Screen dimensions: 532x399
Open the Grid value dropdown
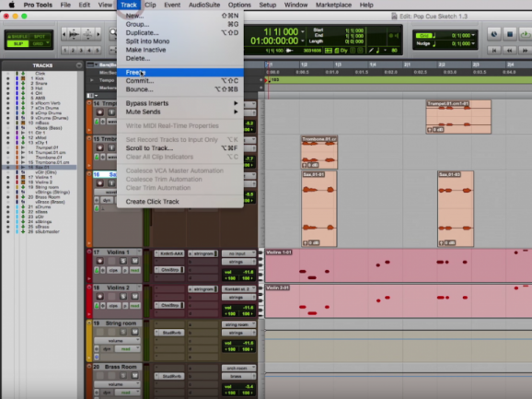(x=473, y=35)
